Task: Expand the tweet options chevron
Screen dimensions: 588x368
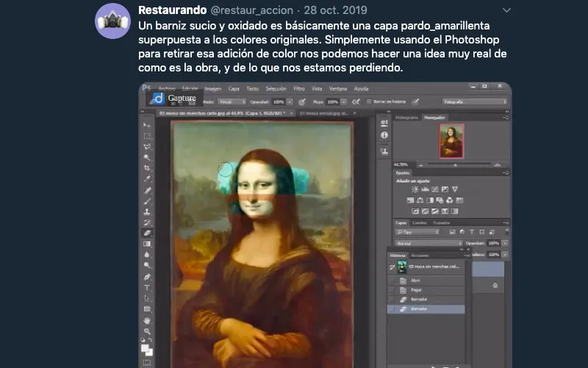Action: [506, 10]
